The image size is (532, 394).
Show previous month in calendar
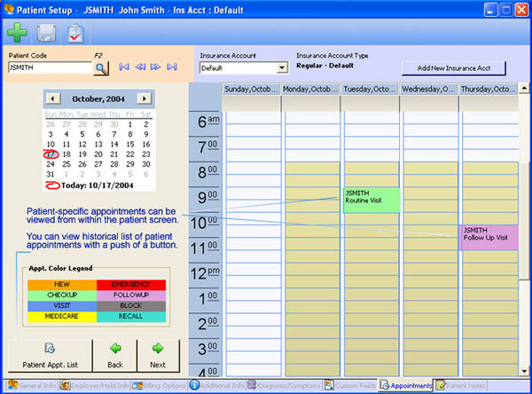tap(51, 98)
